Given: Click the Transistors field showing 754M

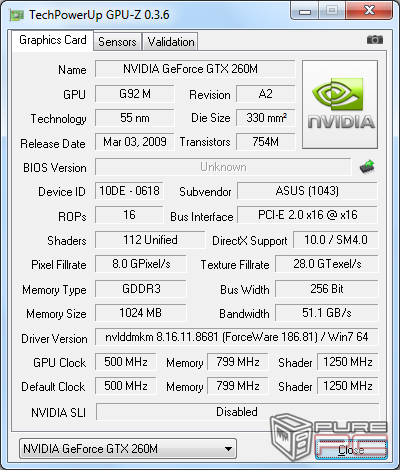Looking at the screenshot, I should coord(266,142).
